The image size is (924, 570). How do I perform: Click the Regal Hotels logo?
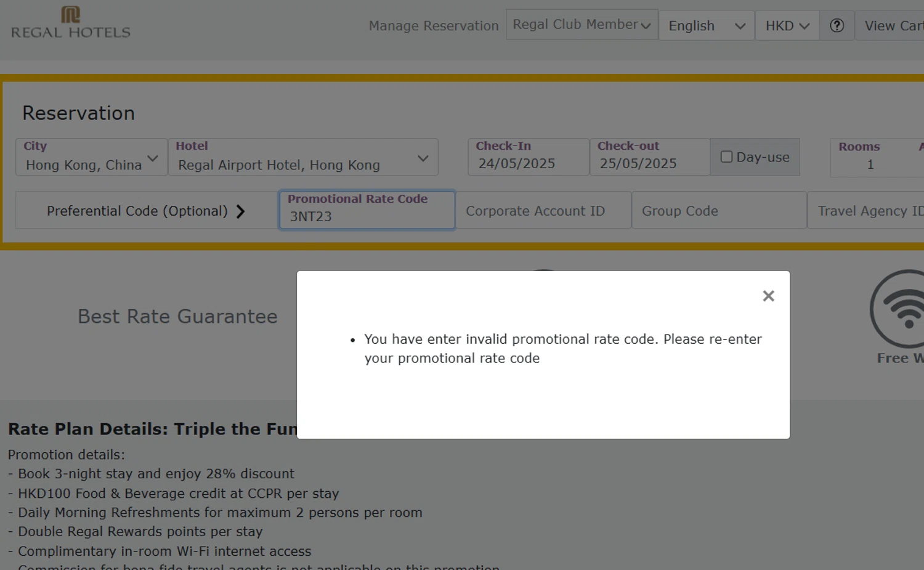[71, 23]
